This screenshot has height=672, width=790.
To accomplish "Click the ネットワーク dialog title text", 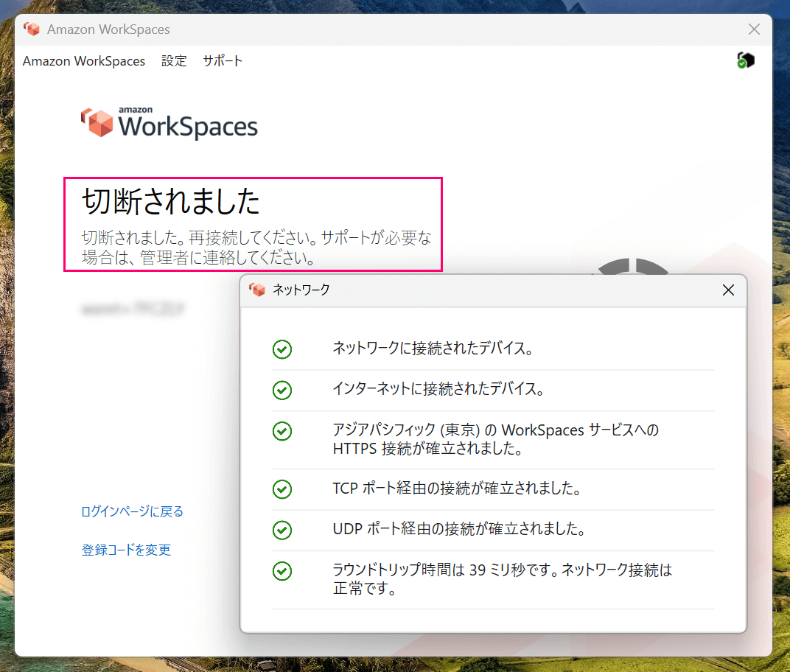I will pyautogui.click(x=301, y=290).
